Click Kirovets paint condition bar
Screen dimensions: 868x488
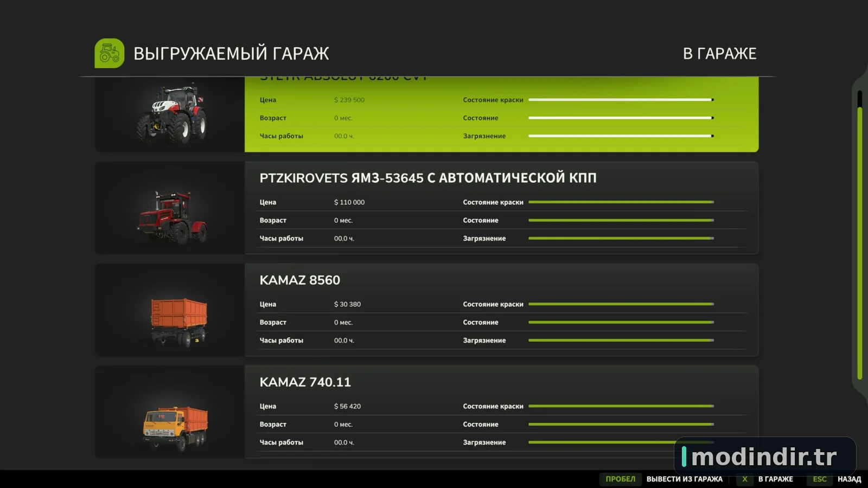(x=621, y=202)
